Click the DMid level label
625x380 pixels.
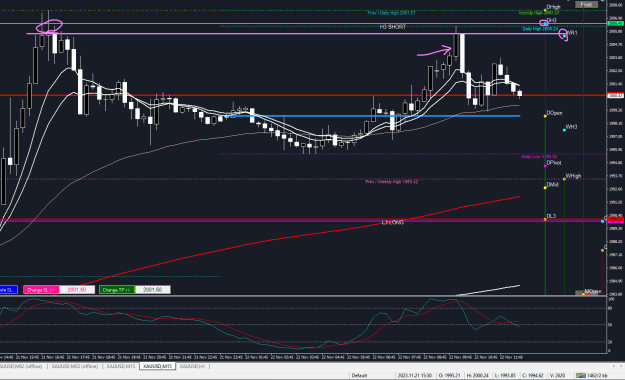click(552, 185)
